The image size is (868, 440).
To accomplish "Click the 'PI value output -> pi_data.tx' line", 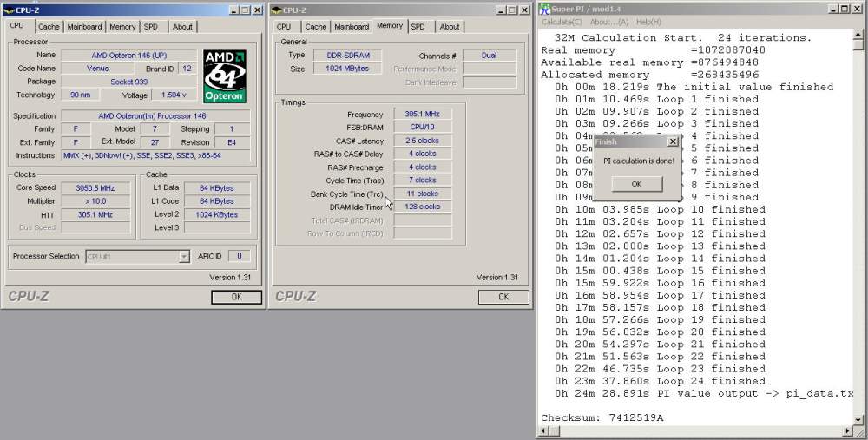I will tap(704, 393).
